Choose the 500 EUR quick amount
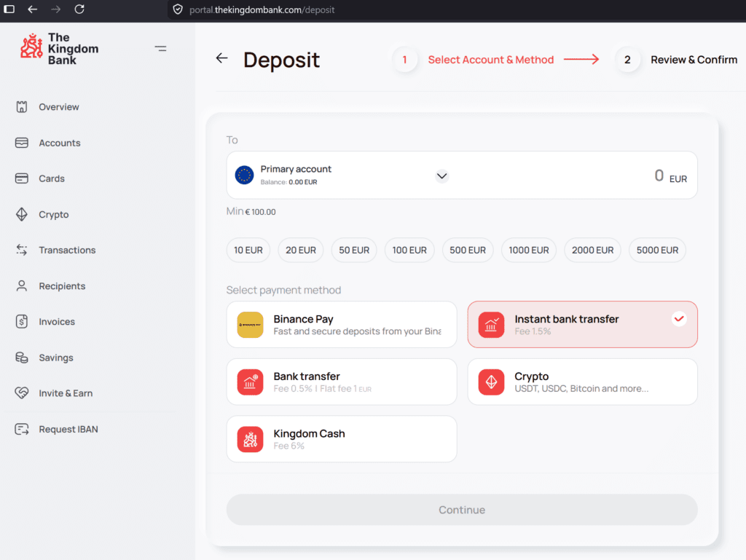Image resolution: width=746 pixels, height=560 pixels. tap(468, 250)
